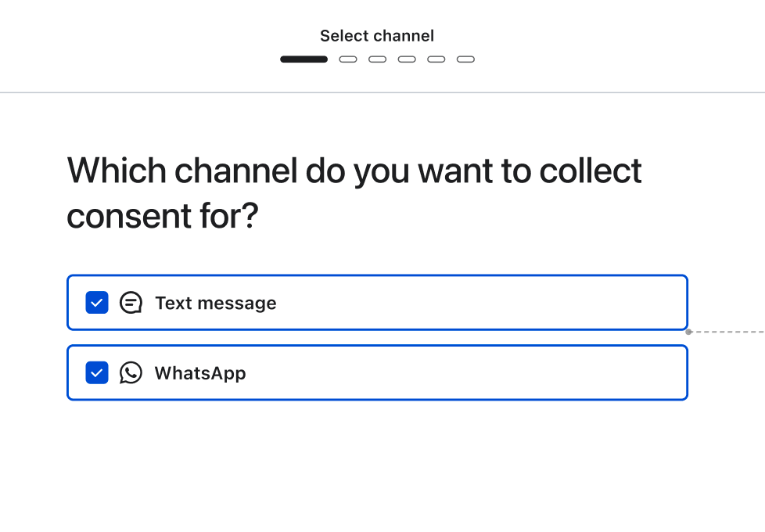
Task: Click the horizontal divider below the header
Action: (x=382, y=92)
